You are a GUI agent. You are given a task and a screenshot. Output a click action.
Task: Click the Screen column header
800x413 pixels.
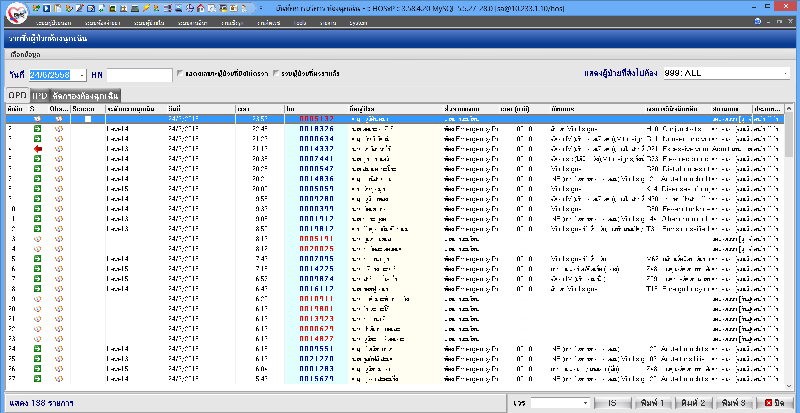pos(88,109)
